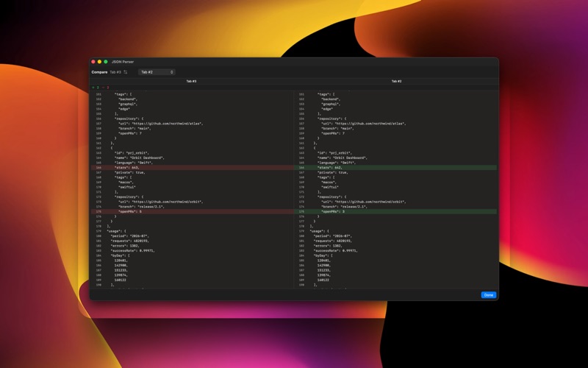The height and width of the screenshot is (368, 588).
Task: Click the red deletions count indicator
Action: point(105,88)
